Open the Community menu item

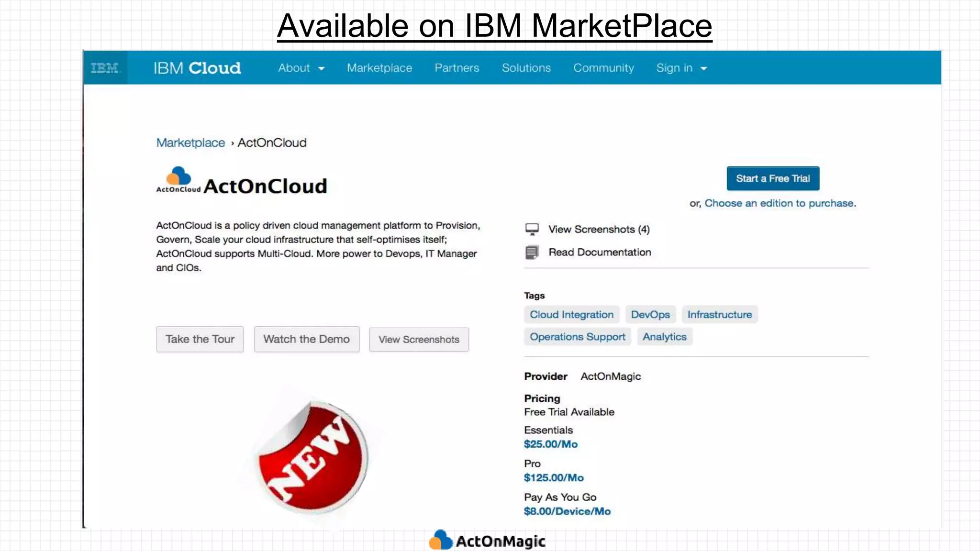(604, 68)
